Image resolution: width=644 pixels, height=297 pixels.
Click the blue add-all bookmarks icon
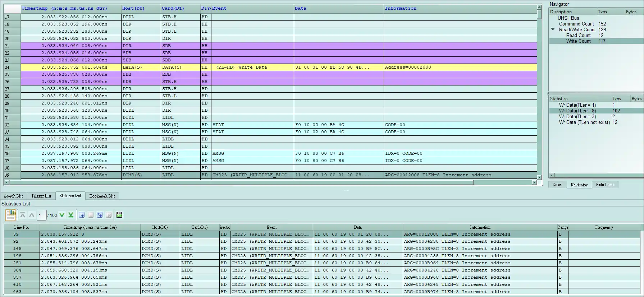tap(100, 215)
